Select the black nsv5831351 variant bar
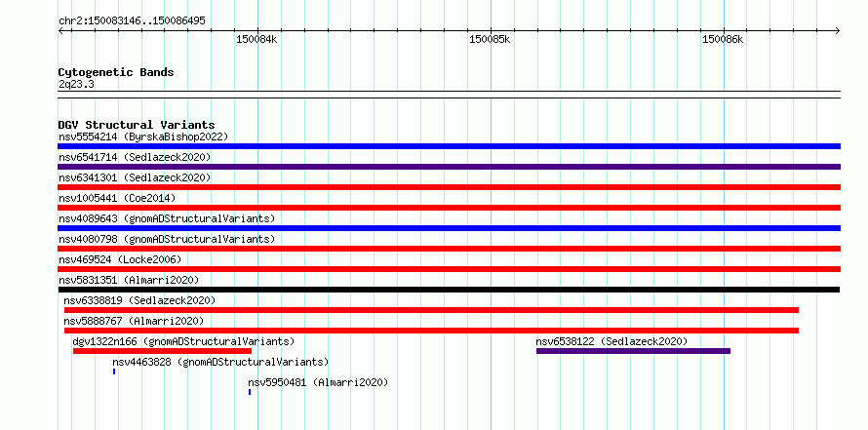 [449, 290]
